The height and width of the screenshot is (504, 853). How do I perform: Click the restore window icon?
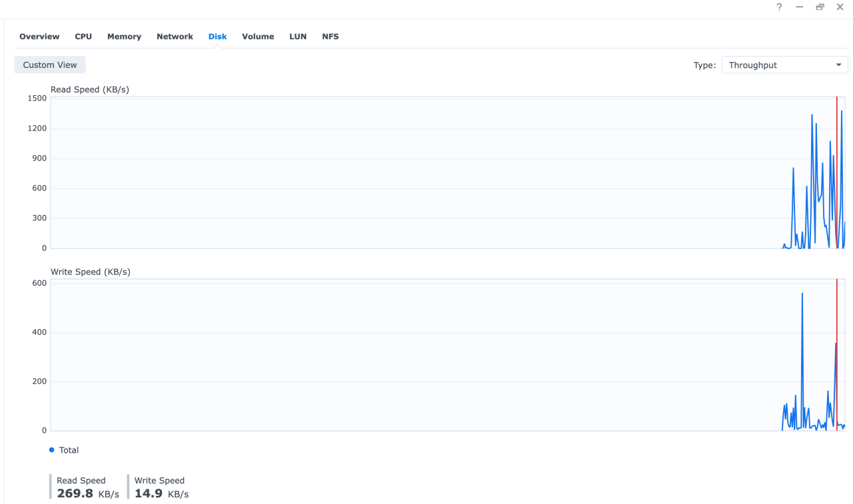tap(820, 7)
